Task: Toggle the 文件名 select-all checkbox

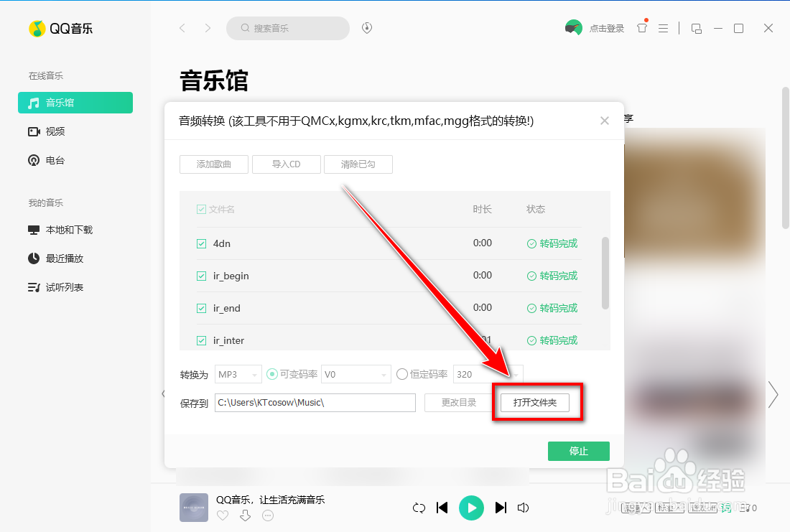Action: [x=202, y=209]
